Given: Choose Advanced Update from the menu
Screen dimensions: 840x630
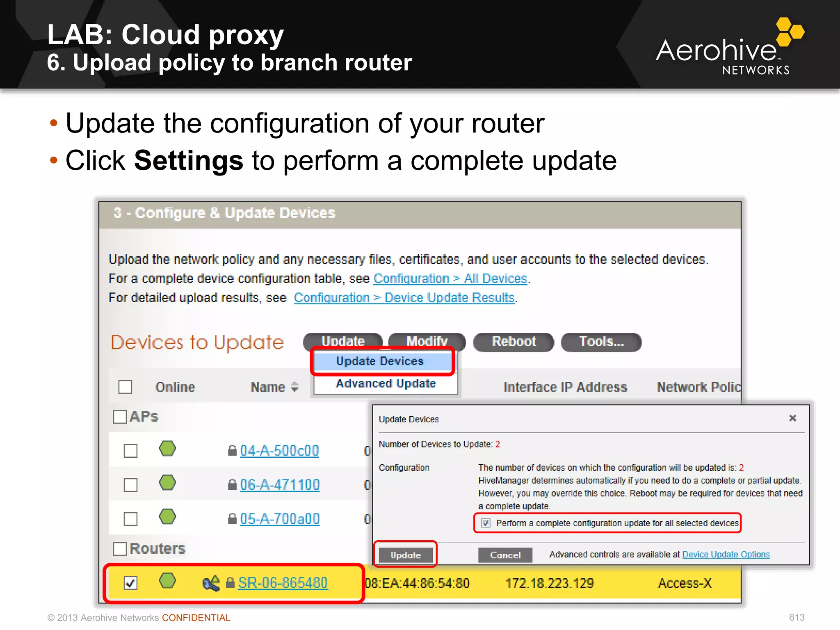Looking at the screenshot, I should pyautogui.click(x=386, y=383).
